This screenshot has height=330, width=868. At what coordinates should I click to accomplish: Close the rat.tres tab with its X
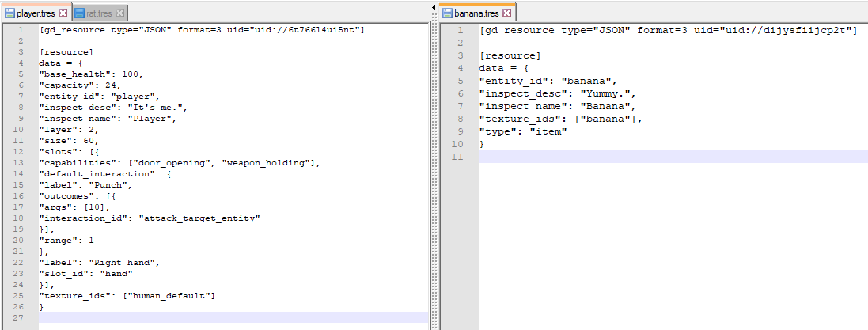tap(120, 12)
